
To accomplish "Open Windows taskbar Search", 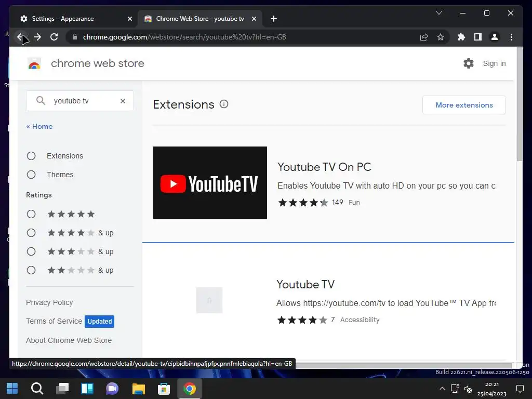I will pyautogui.click(x=37, y=389).
